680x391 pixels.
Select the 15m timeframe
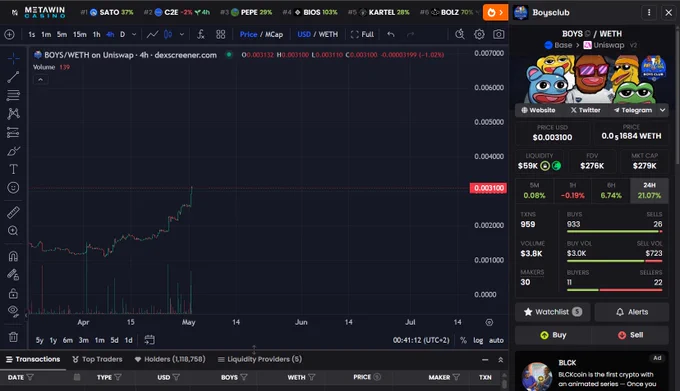tap(79, 34)
